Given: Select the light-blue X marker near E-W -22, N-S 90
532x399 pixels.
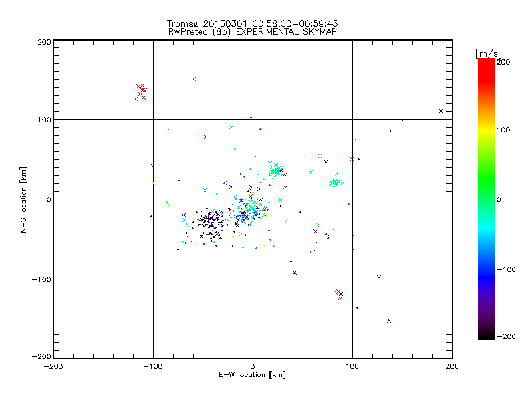Looking at the screenshot, I should tap(231, 128).
